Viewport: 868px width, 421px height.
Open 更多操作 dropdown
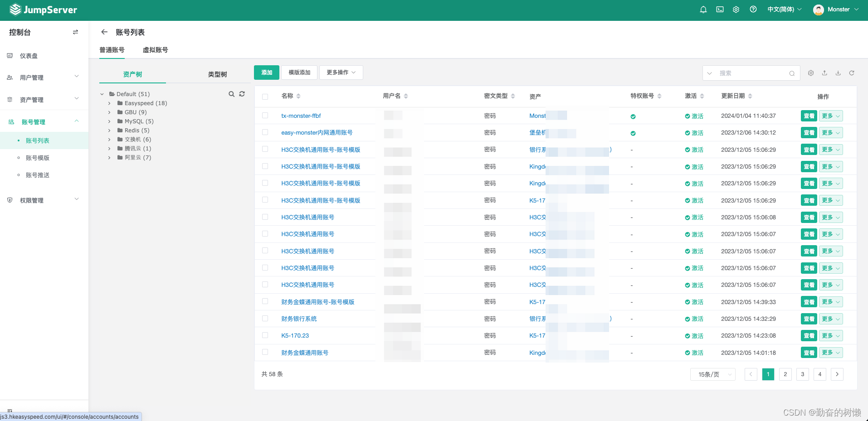(x=341, y=73)
